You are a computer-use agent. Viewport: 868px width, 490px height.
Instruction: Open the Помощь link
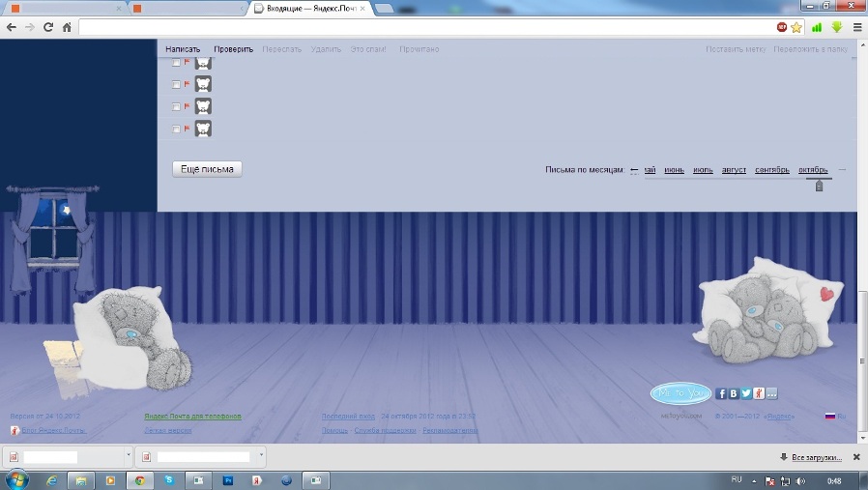(334, 430)
